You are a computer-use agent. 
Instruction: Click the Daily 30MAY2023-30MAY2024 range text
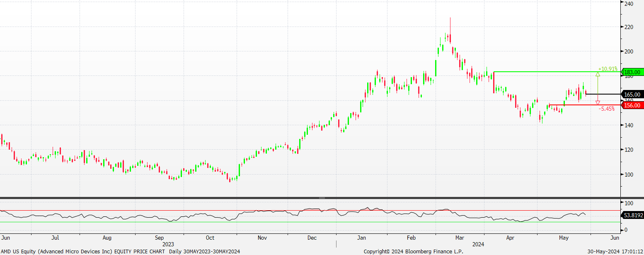click(204, 252)
